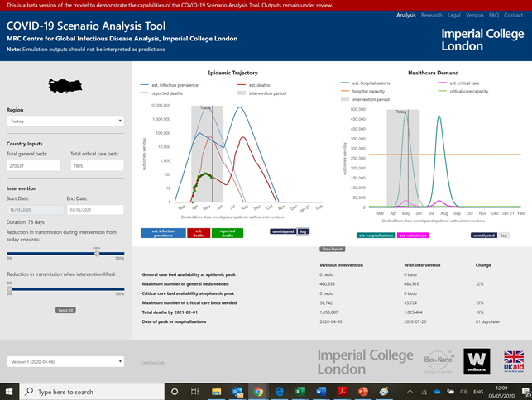Toggle est. infection prevalence series

(162, 234)
